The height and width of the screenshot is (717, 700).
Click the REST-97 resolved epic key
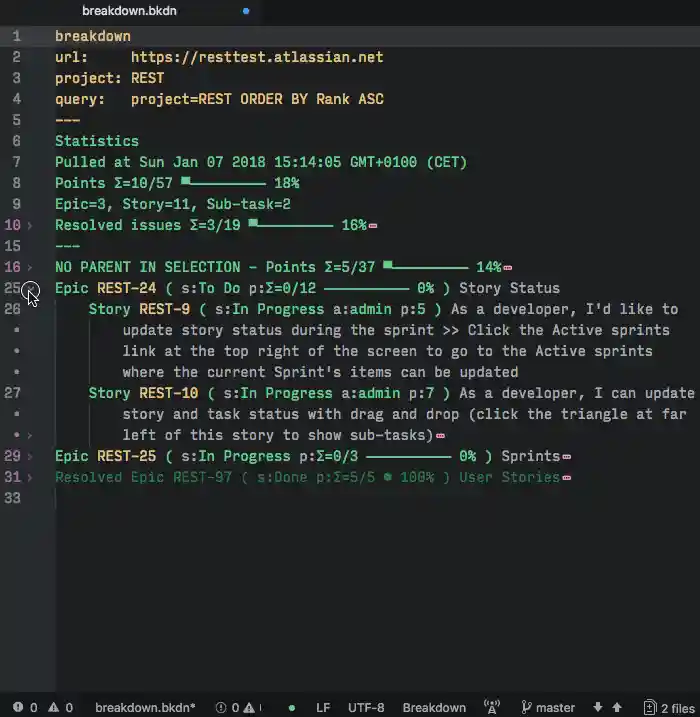tap(203, 477)
